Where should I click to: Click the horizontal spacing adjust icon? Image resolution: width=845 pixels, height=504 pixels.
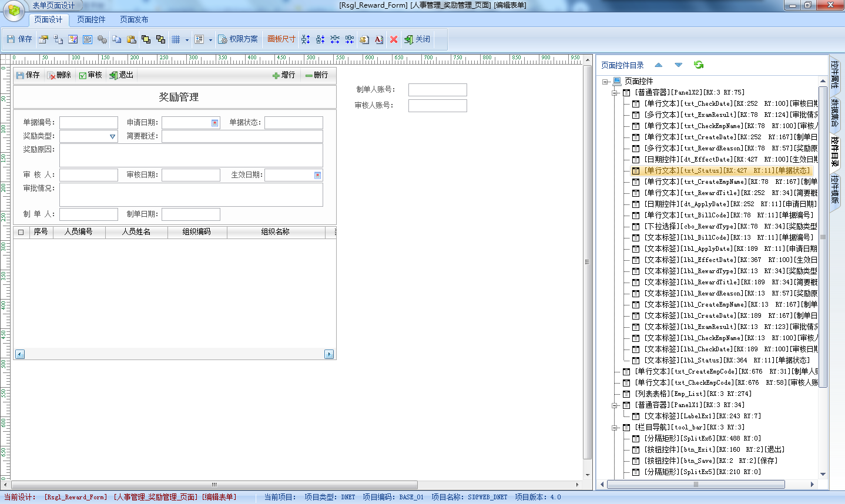tap(335, 39)
